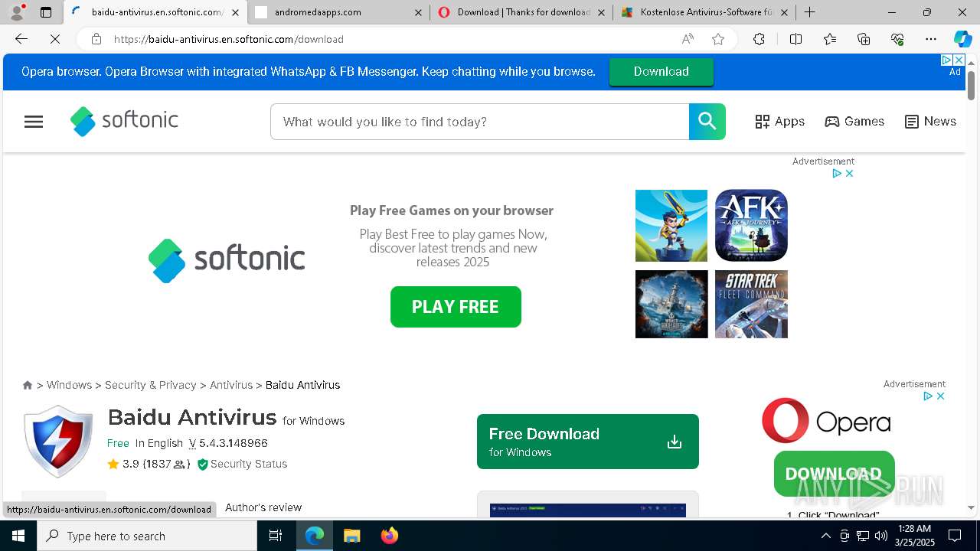The image size is (980, 551).
Task: Click the address bar URL
Action: tap(229, 39)
